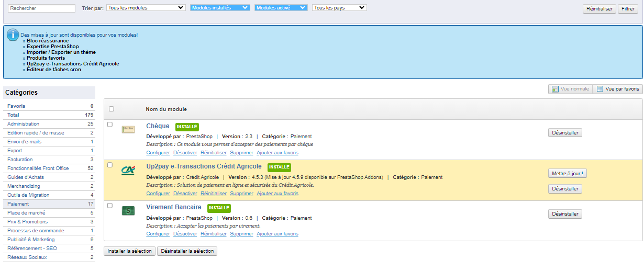Click the Nom du module column header
The height and width of the screenshot is (271, 644).
[166, 109]
